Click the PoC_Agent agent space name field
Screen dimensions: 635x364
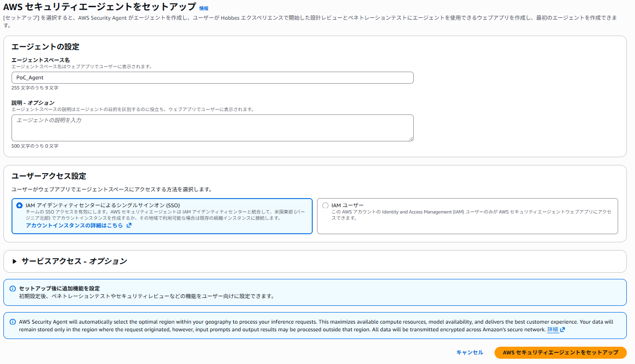pyautogui.click(x=212, y=78)
